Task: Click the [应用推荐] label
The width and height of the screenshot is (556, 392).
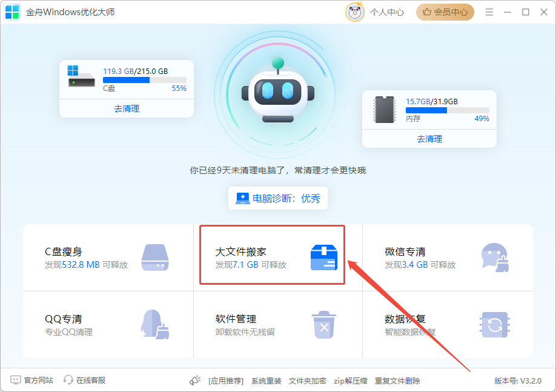Action: 226,380
